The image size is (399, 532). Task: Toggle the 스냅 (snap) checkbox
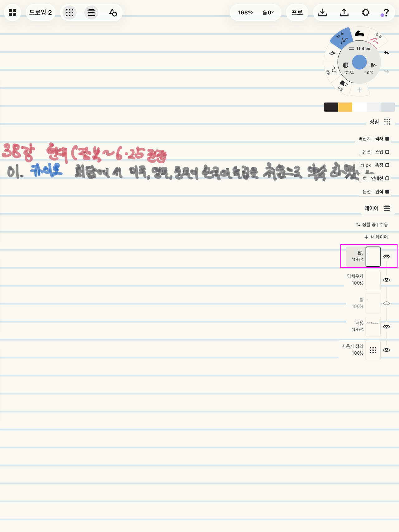pyautogui.click(x=387, y=152)
